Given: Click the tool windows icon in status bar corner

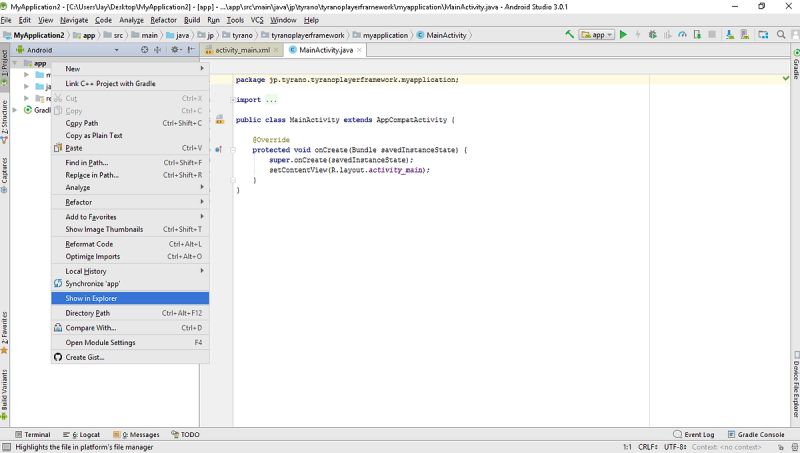Looking at the screenshot, I should (6, 447).
